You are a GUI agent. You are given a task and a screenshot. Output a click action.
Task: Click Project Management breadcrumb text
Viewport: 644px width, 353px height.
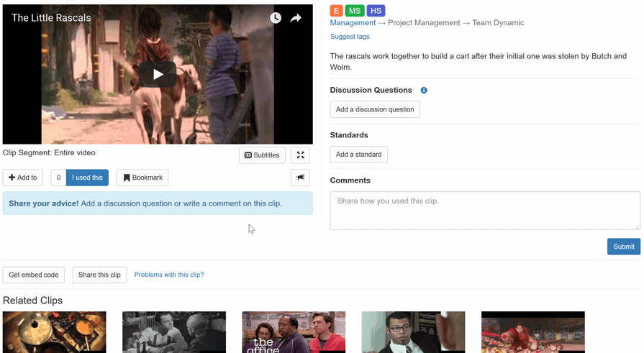tap(424, 22)
